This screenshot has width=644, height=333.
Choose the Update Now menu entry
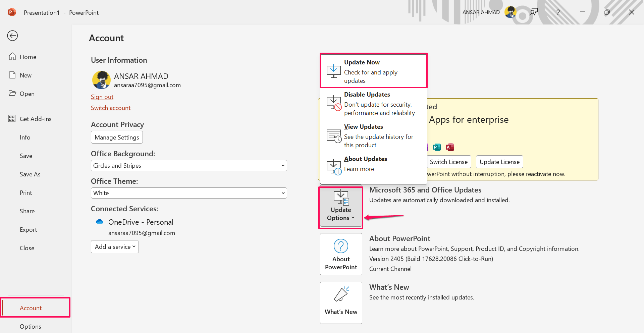374,71
